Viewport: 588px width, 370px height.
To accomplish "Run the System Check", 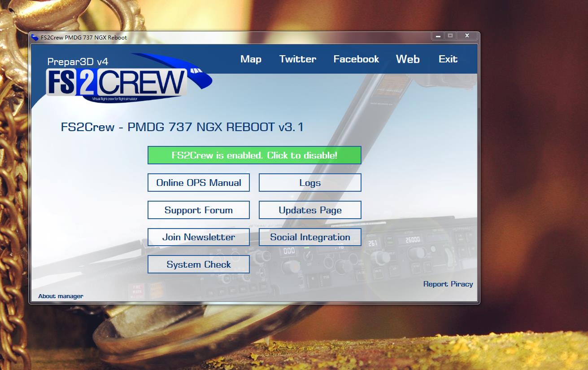I will pyautogui.click(x=199, y=264).
